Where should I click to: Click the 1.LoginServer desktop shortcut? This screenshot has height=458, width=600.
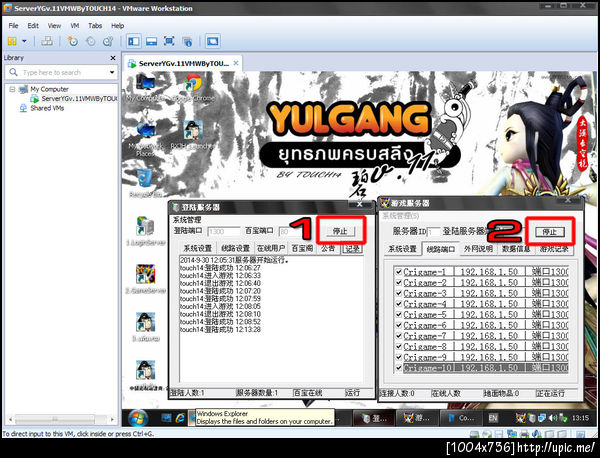pos(145,232)
